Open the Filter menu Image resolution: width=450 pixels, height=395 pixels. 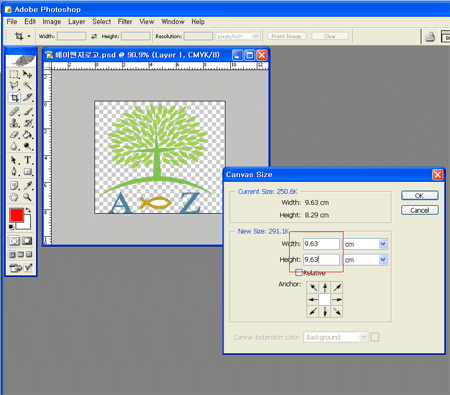(x=125, y=22)
